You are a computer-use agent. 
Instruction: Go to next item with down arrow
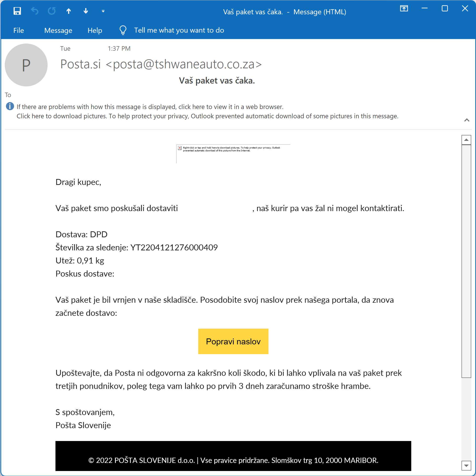pos(86,11)
